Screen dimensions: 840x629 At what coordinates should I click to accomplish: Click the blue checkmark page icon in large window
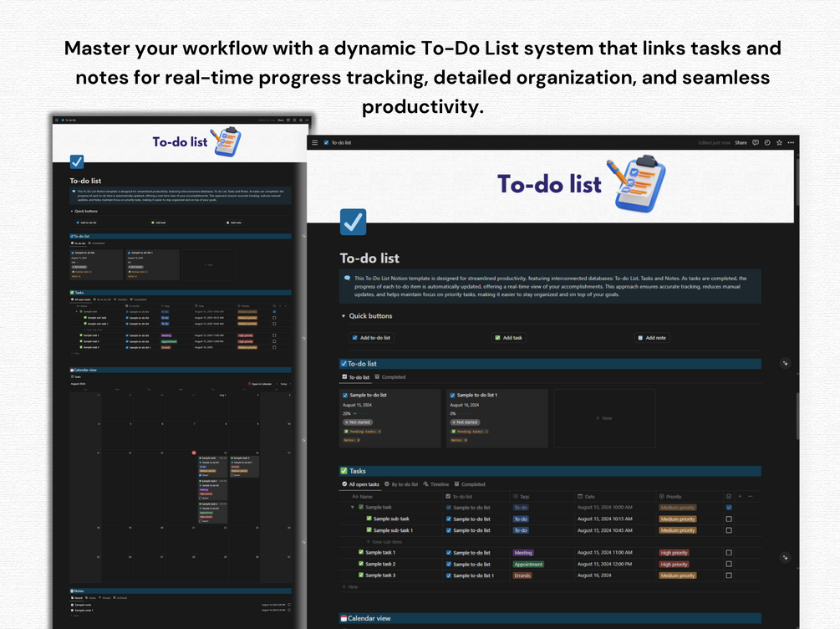point(353,222)
